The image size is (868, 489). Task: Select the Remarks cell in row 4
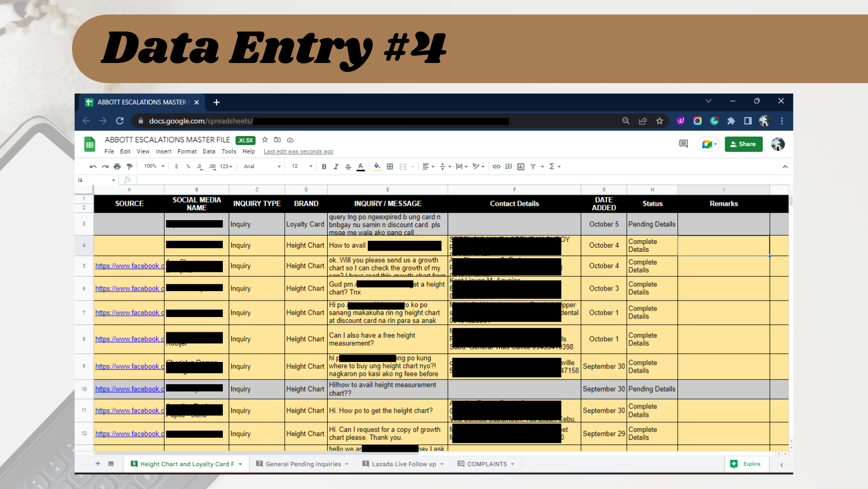[x=724, y=246]
